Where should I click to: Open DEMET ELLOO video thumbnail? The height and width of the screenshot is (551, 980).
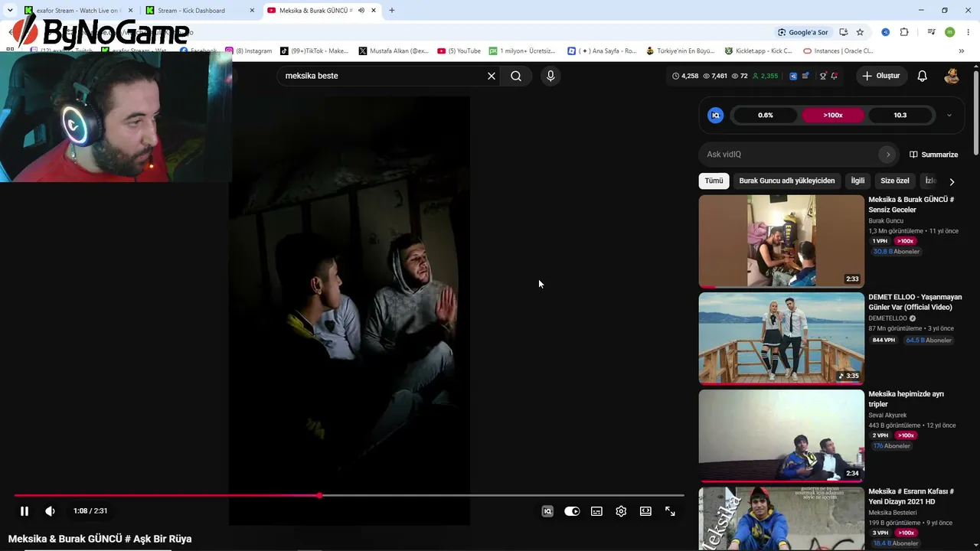pyautogui.click(x=781, y=338)
